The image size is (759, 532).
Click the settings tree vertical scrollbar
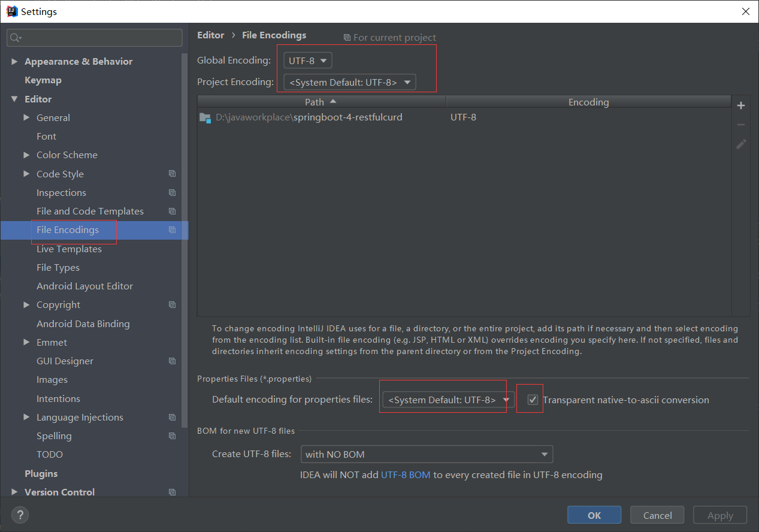coord(186,240)
